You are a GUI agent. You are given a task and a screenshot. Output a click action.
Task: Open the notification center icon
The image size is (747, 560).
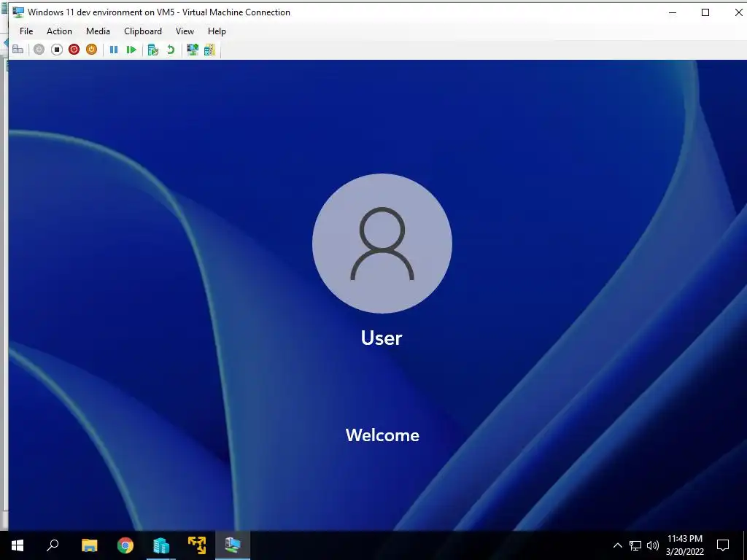pyautogui.click(x=723, y=545)
